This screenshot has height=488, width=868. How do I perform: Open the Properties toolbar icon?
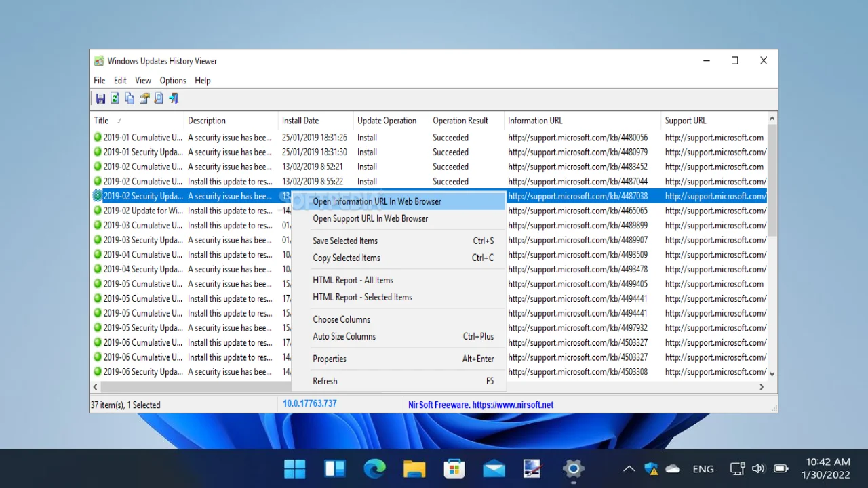click(x=144, y=99)
